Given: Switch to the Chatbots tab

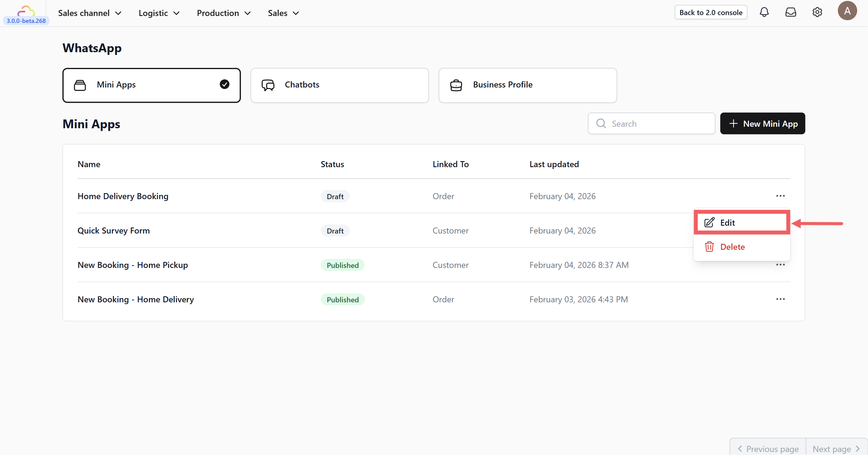Looking at the screenshot, I should 339,85.
